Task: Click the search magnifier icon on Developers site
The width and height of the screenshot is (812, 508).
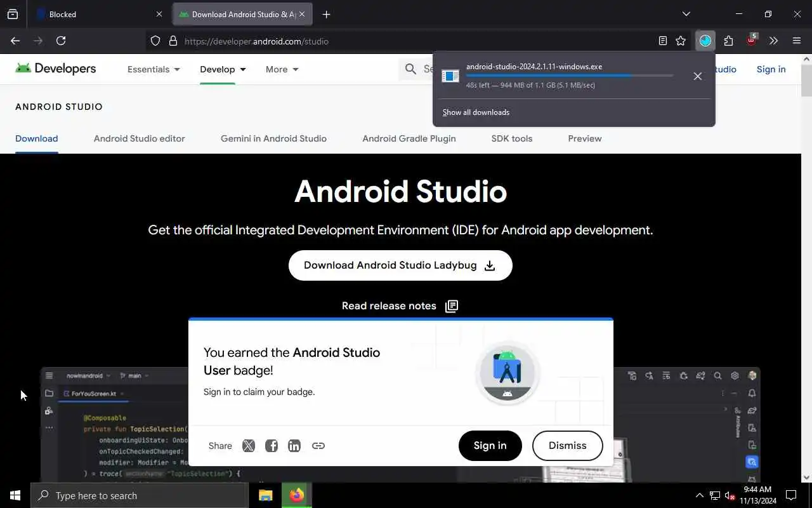Action: point(411,69)
